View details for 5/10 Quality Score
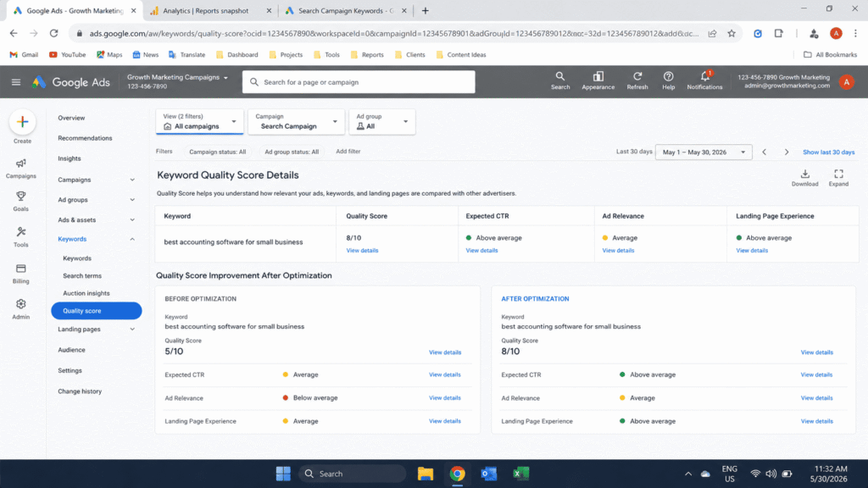Image resolution: width=868 pixels, height=488 pixels. coord(444,352)
